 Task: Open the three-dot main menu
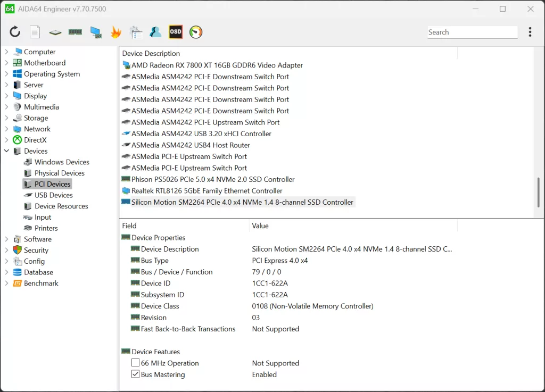pyautogui.click(x=530, y=32)
